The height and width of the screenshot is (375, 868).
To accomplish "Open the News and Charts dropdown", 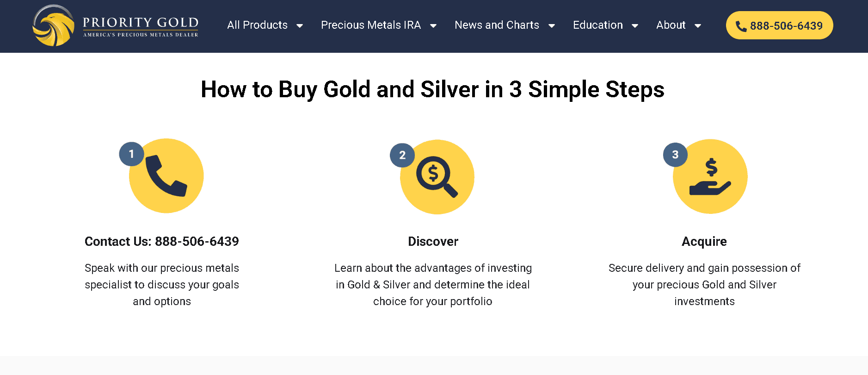I will [x=552, y=26].
